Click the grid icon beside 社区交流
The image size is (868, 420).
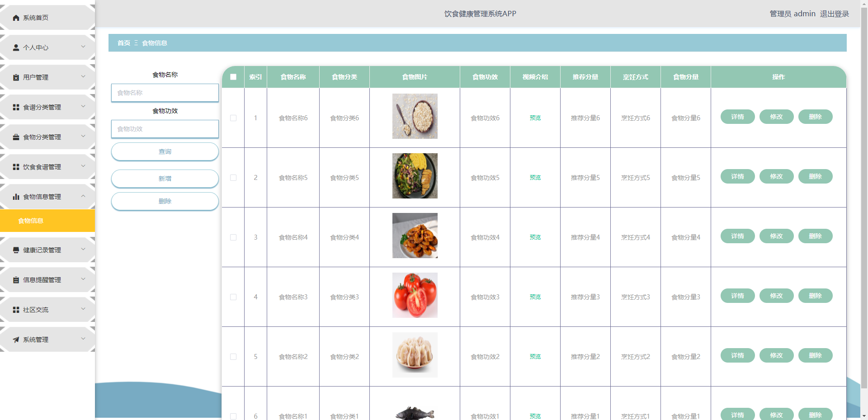[x=16, y=310]
